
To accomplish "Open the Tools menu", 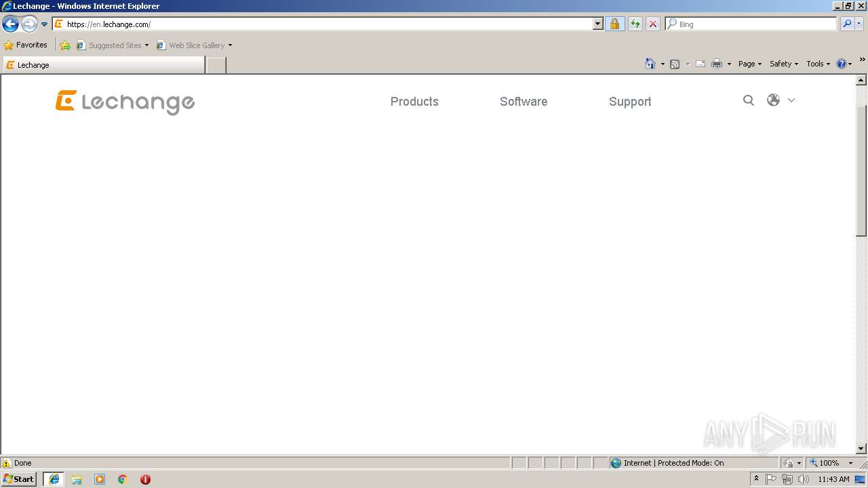I will click(x=818, y=64).
